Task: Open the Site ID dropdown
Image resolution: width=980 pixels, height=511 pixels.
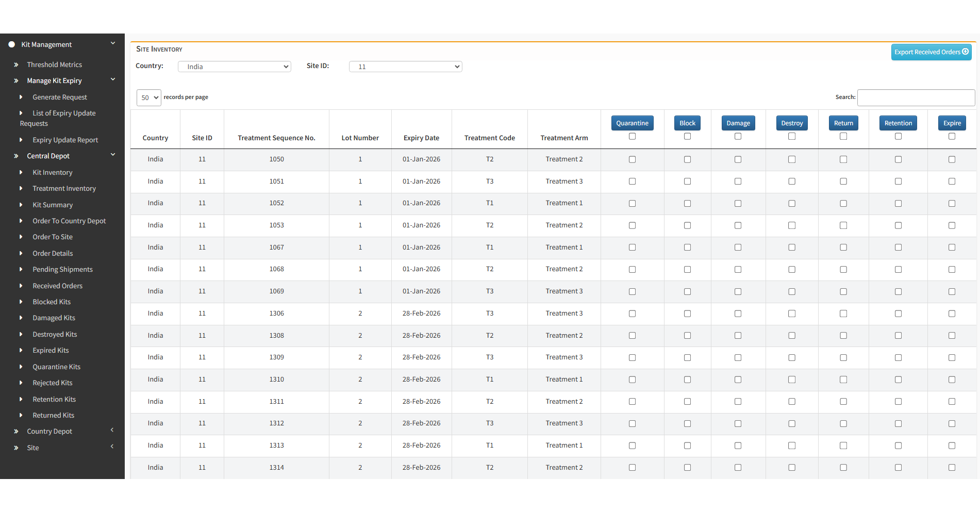Action: click(405, 66)
